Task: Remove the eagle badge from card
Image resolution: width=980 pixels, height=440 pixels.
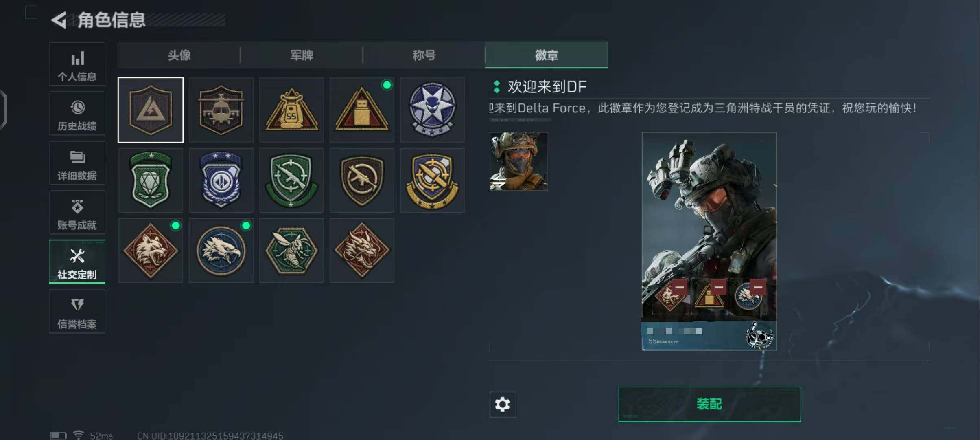Action: point(758,287)
